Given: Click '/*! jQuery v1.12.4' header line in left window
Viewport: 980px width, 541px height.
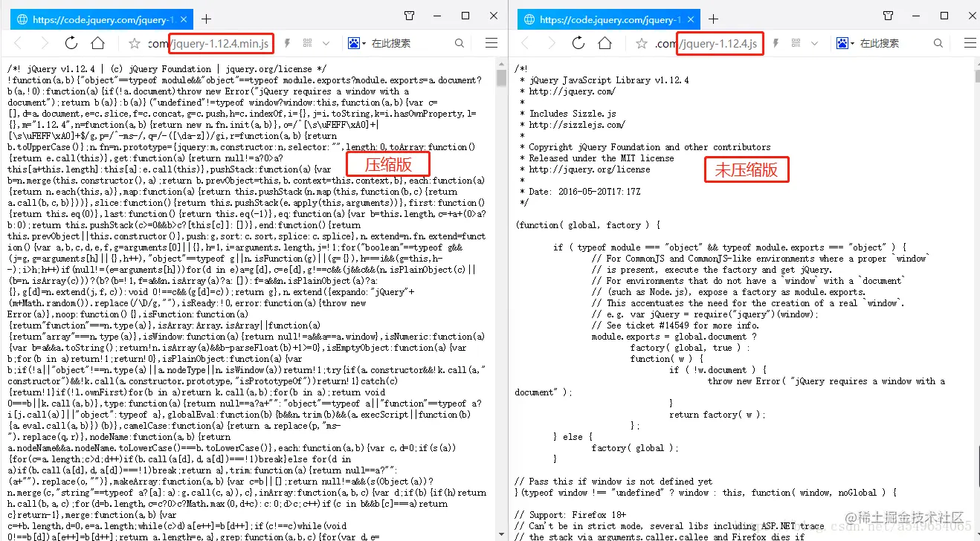Looking at the screenshot, I should (x=167, y=69).
